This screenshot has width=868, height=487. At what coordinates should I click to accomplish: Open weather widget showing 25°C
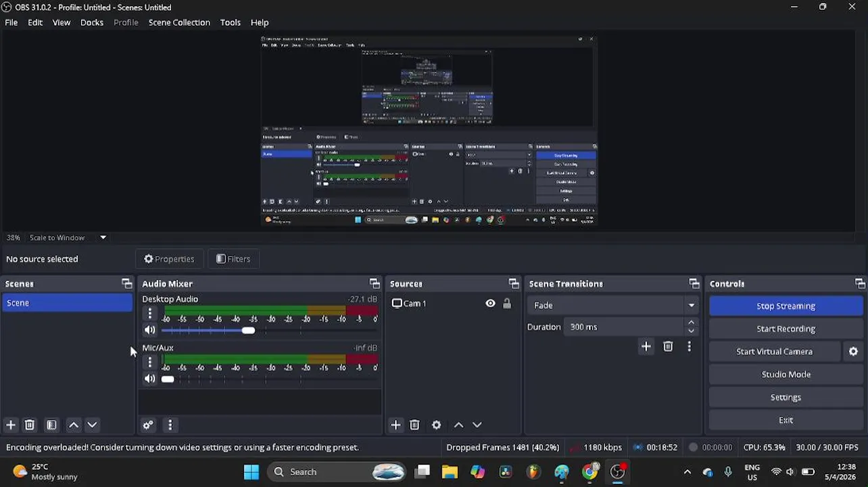[x=45, y=471]
